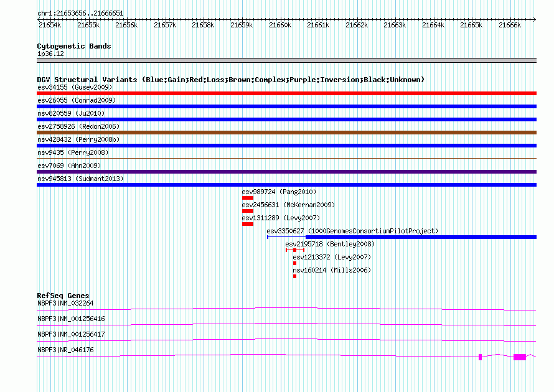The height and width of the screenshot is (392, 554).
Task: Click the RefSeq Genes track title
Action: click(x=63, y=296)
